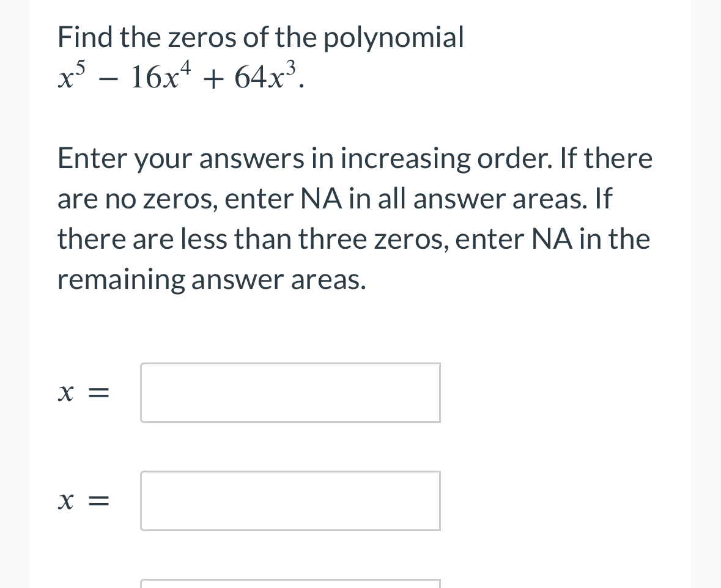Click the gray margin on the right side
Screen dimensions: 721x588
coord(709,293)
